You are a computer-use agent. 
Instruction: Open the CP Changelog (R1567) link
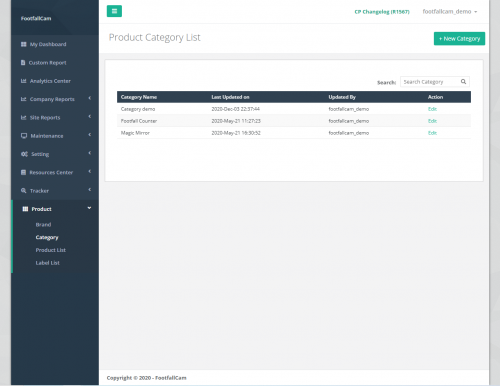382,12
